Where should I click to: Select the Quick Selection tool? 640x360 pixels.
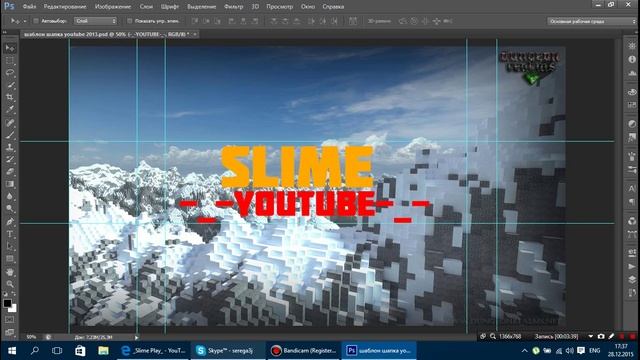point(10,85)
